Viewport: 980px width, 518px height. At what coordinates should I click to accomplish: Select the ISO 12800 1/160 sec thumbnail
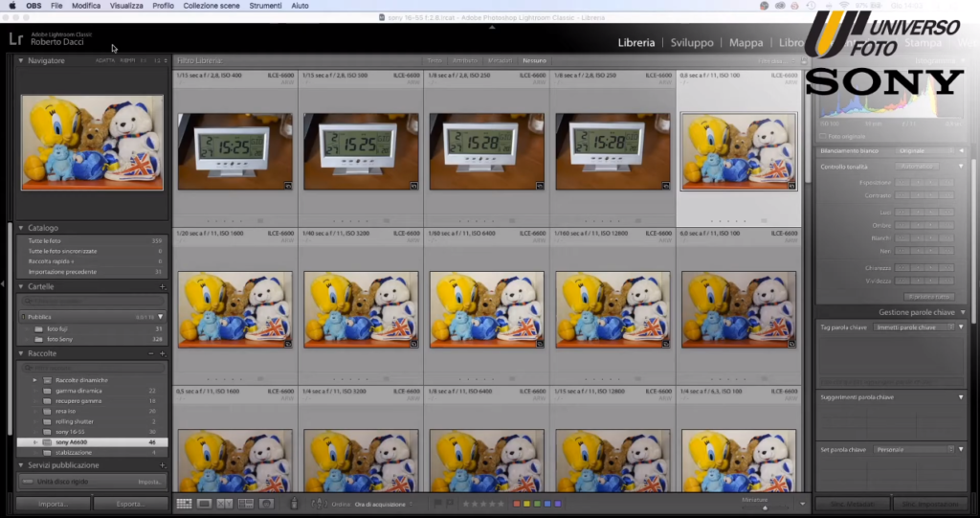612,309
